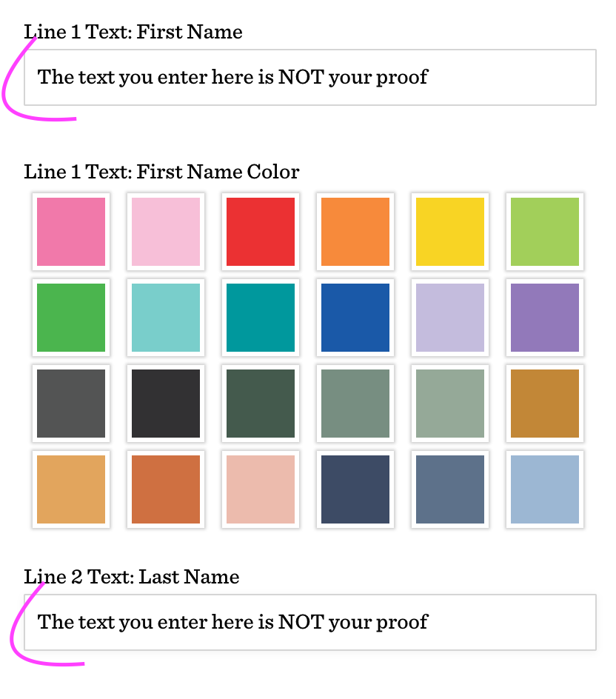The height and width of the screenshot is (699, 616).
Task: Choose the yellow color swatch
Action: pyautogui.click(x=450, y=232)
